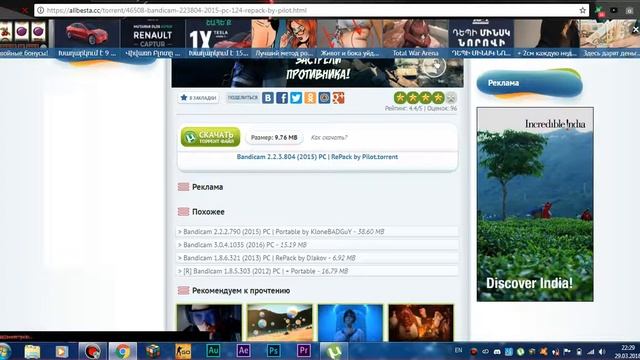The width and height of the screenshot is (640, 360).
Task: Click the game banner at top of article
Action: tap(317, 73)
